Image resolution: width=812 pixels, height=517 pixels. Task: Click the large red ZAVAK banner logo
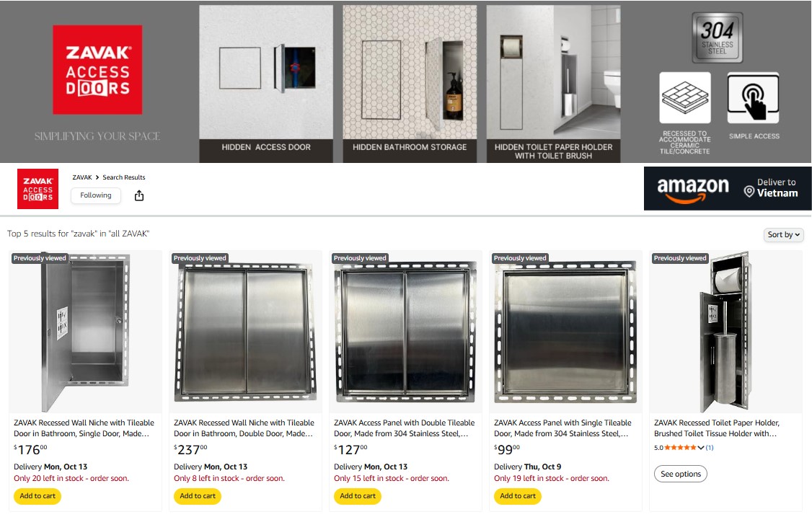pos(97,69)
